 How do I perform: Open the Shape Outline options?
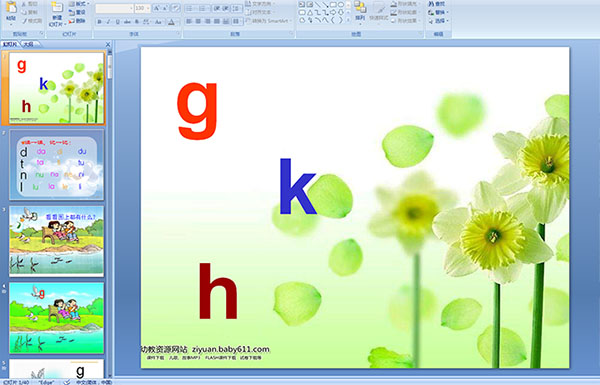[x=406, y=12]
